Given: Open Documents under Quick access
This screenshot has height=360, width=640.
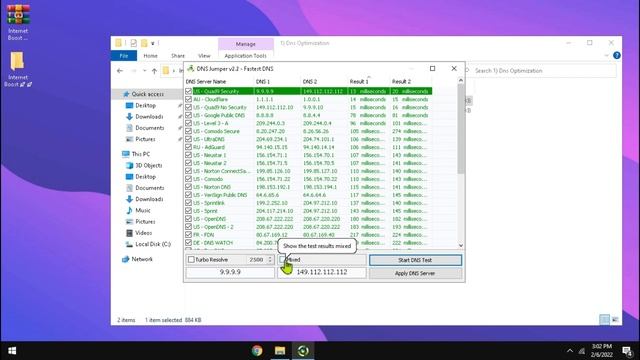Looking at the screenshot, I should [x=149, y=128].
